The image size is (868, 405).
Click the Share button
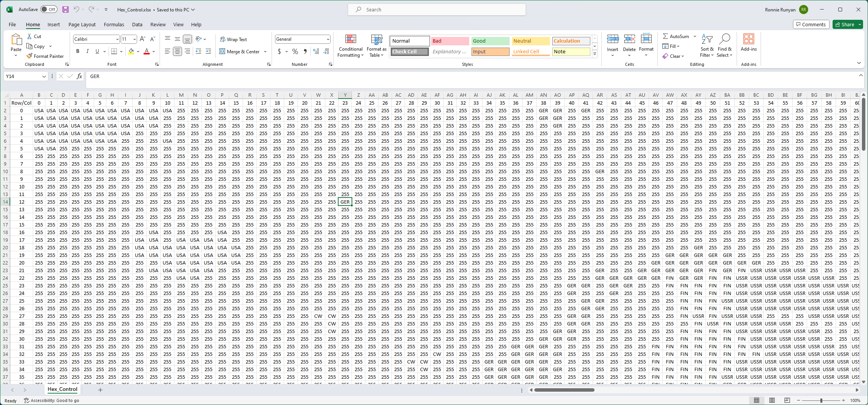point(845,24)
